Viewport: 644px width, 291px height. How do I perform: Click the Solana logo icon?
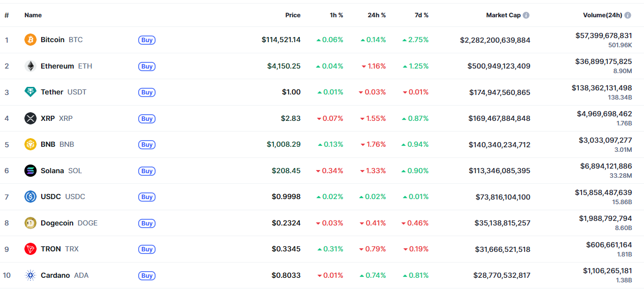pyautogui.click(x=30, y=171)
